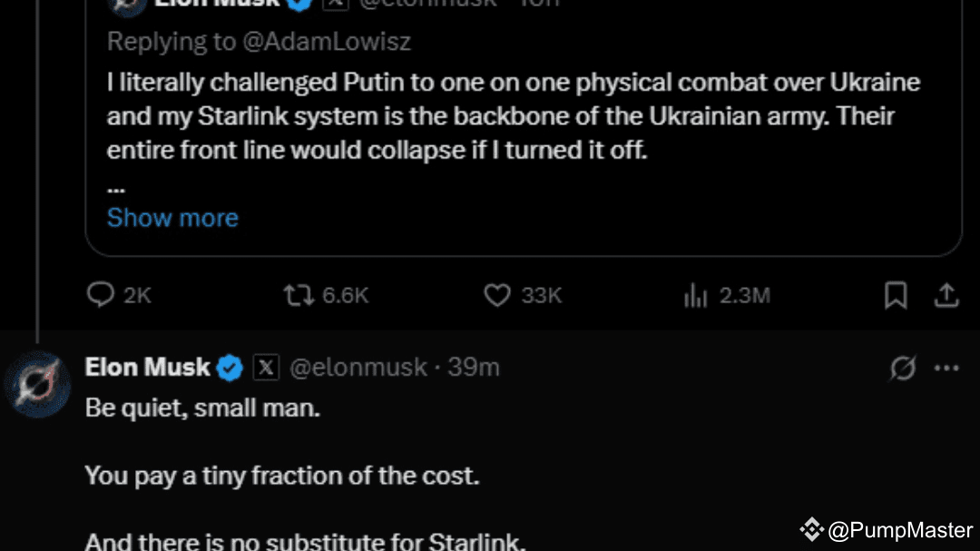Click the Binance logo by @PumpMaster
The height and width of the screenshot is (551, 980).
point(811,529)
